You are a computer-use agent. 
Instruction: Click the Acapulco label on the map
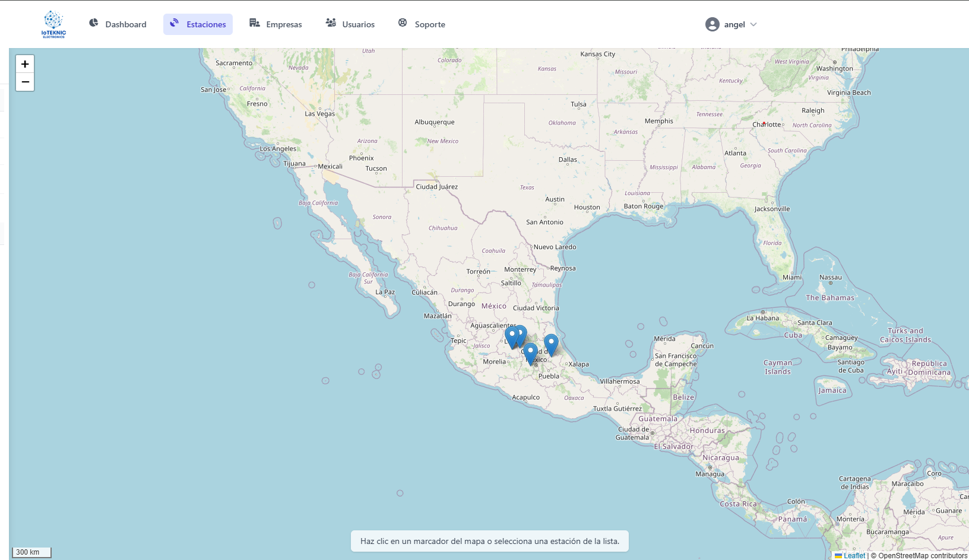pos(526,397)
